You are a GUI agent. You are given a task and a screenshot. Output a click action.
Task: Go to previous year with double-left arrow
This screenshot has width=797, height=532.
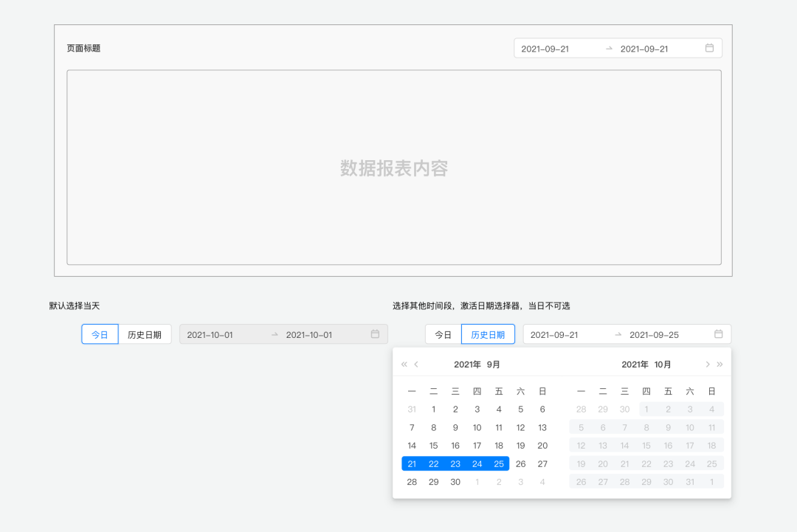(x=404, y=365)
